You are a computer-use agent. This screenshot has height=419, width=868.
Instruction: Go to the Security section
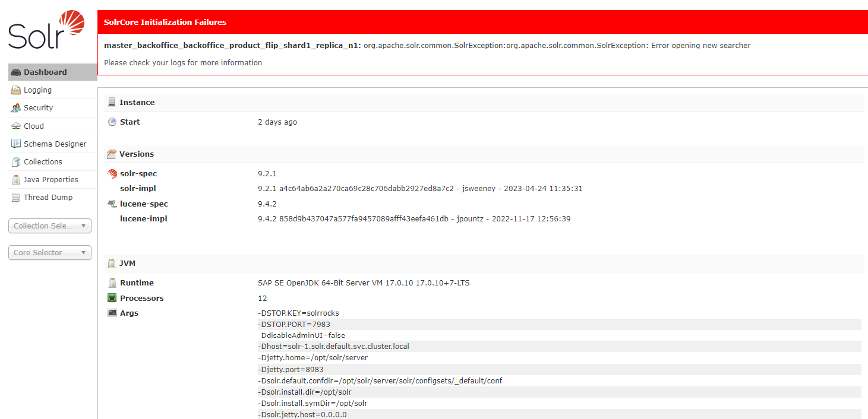click(53, 108)
